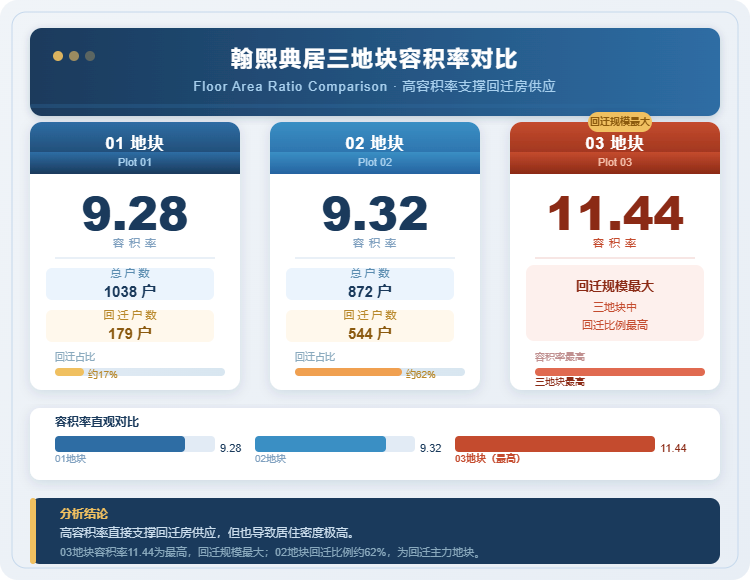Viewport: 750px width, 580px height.
Task: Click the 分析结论 heading
Action: click(x=84, y=514)
